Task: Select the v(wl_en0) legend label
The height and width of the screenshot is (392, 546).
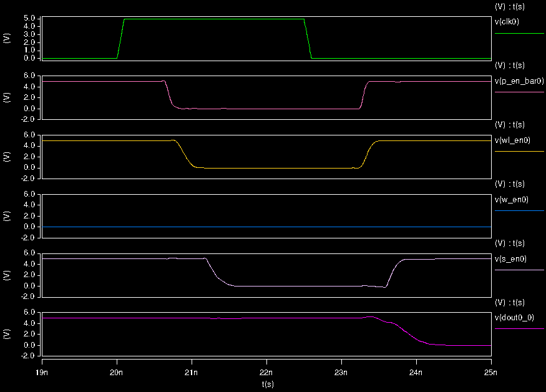Action: pos(514,140)
